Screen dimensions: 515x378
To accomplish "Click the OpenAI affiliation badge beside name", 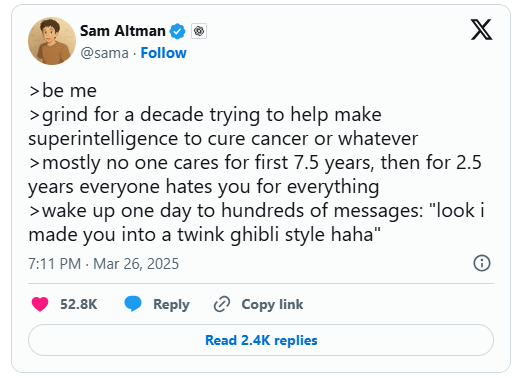I will pos(199,31).
